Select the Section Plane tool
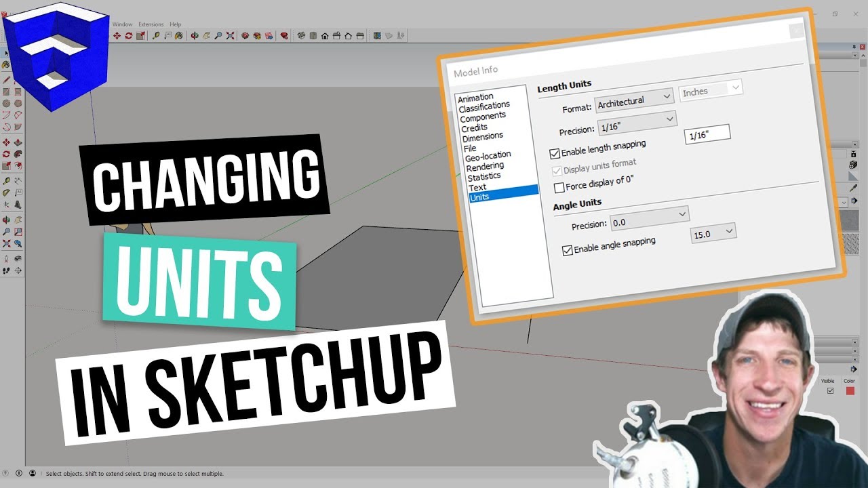Image resolution: width=868 pixels, height=488 pixels. pos(18,269)
